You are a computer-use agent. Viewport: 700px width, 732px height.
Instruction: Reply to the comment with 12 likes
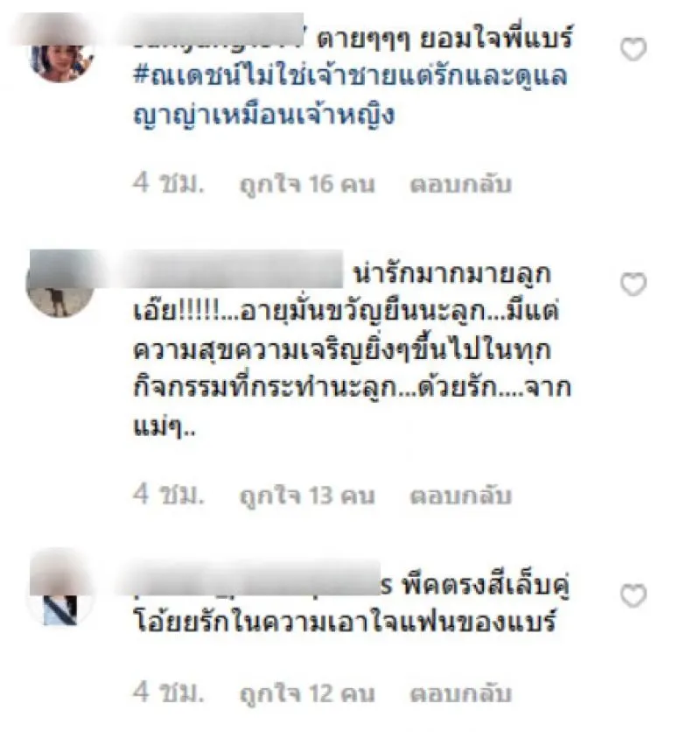point(460,693)
